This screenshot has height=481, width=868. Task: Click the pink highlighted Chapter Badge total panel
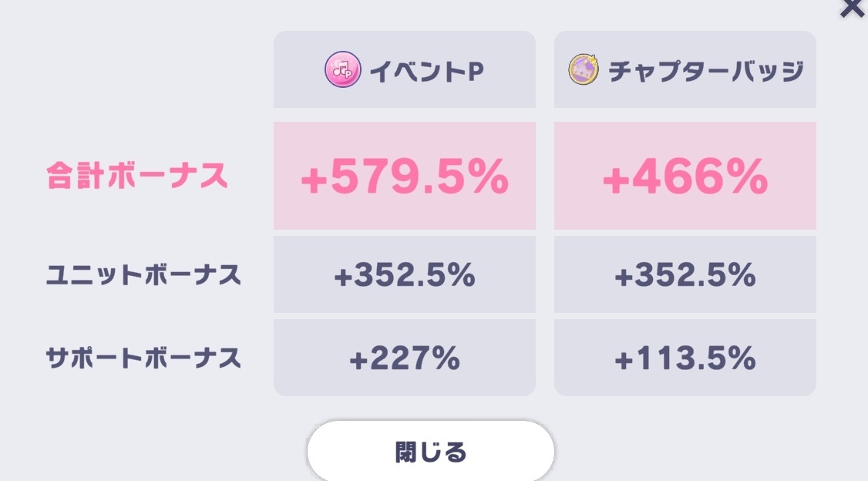tap(685, 176)
